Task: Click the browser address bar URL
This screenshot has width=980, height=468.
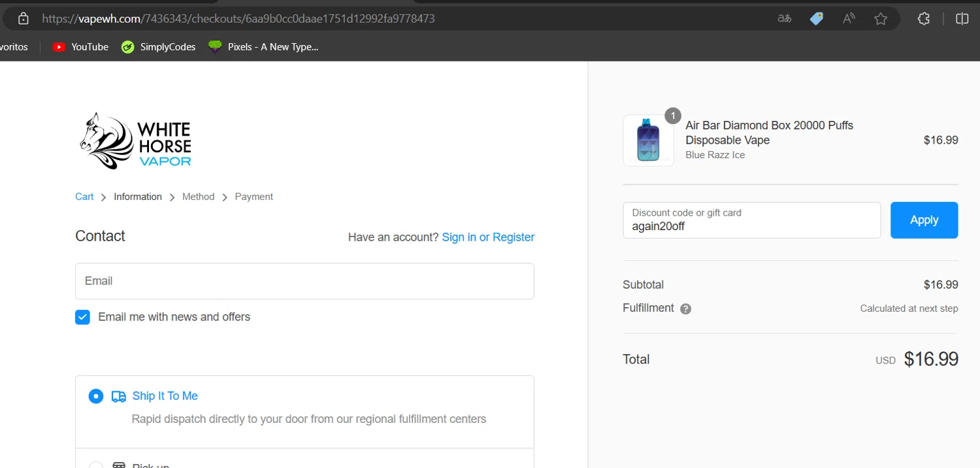Action: [x=238, y=19]
